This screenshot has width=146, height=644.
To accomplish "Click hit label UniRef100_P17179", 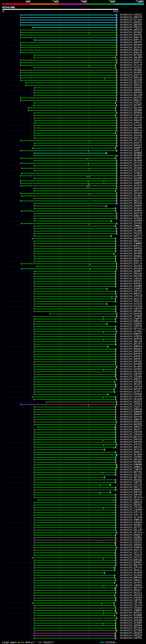I will click(x=131, y=65).
